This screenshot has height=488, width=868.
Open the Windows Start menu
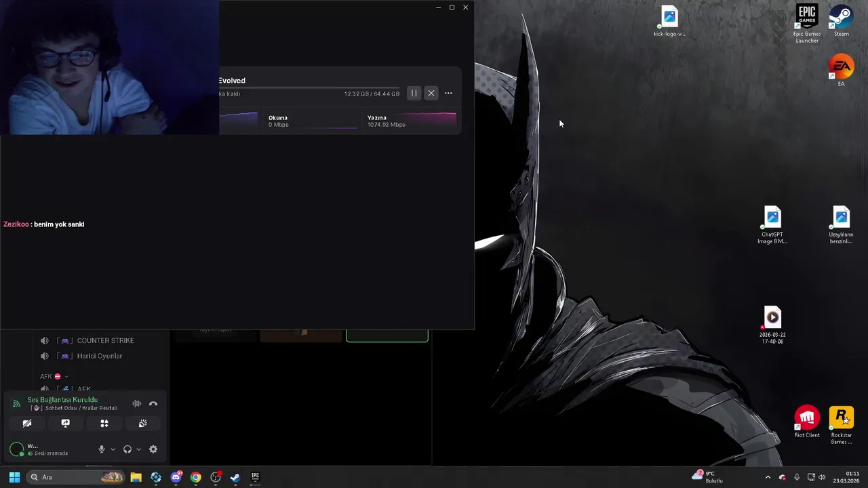(14, 477)
